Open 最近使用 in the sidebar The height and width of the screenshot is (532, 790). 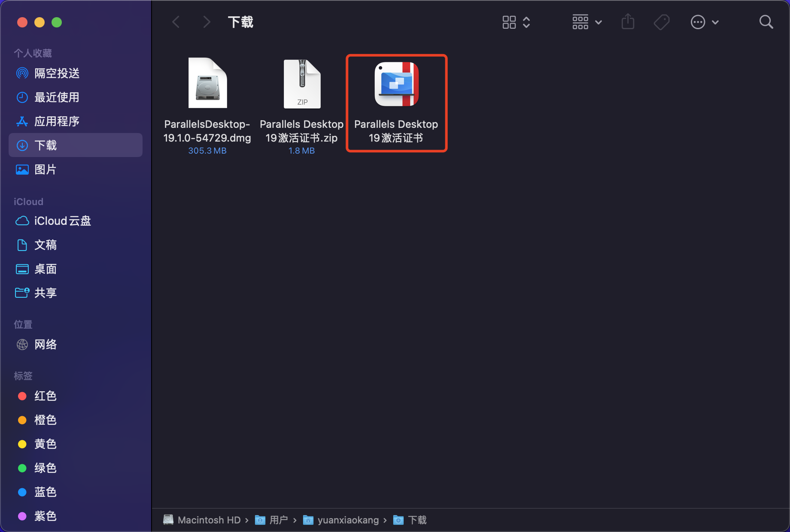(76, 97)
